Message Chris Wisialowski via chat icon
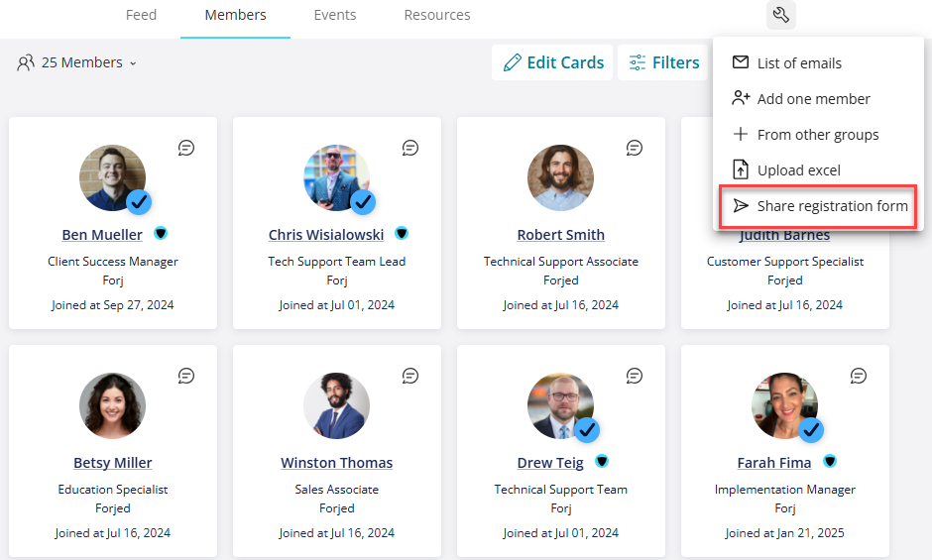932x560 pixels. [410, 148]
